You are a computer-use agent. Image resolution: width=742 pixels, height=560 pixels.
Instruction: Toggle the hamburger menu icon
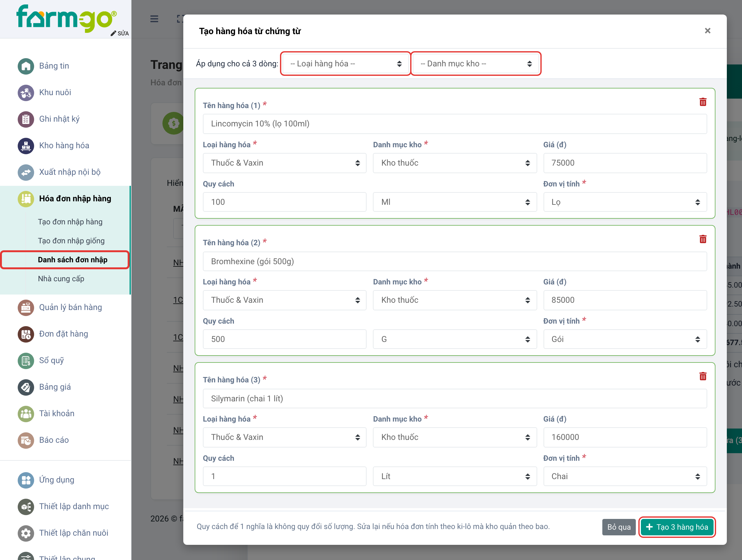(x=154, y=19)
